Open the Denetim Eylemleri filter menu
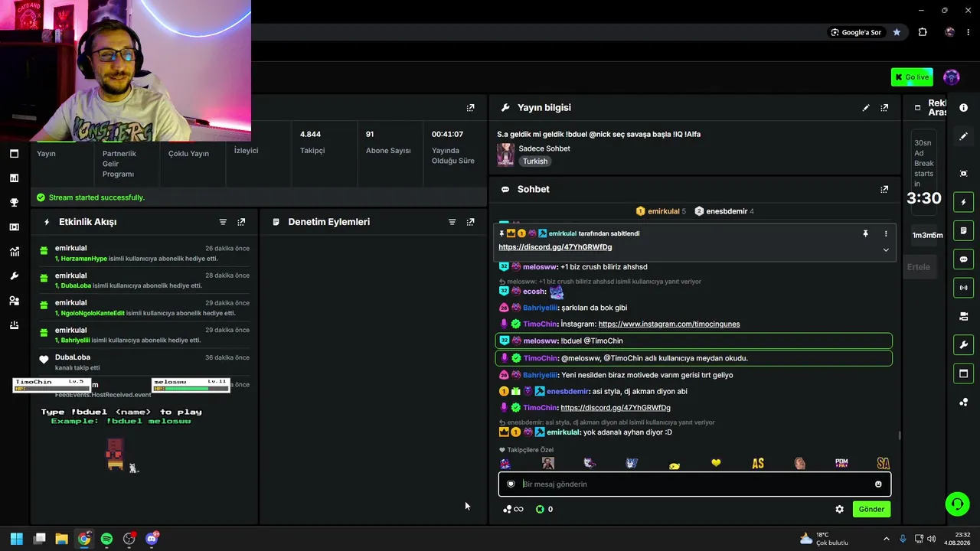The height and width of the screenshot is (551, 980). click(452, 222)
